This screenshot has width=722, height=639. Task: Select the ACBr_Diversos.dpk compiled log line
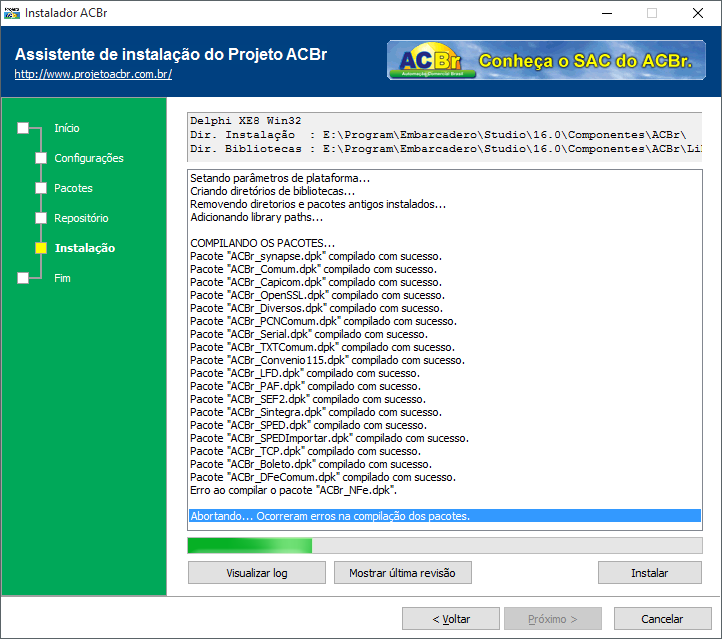point(316,308)
